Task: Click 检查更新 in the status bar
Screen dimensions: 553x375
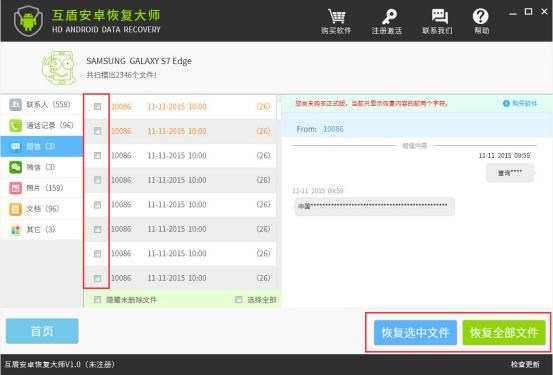Action: [x=525, y=364]
